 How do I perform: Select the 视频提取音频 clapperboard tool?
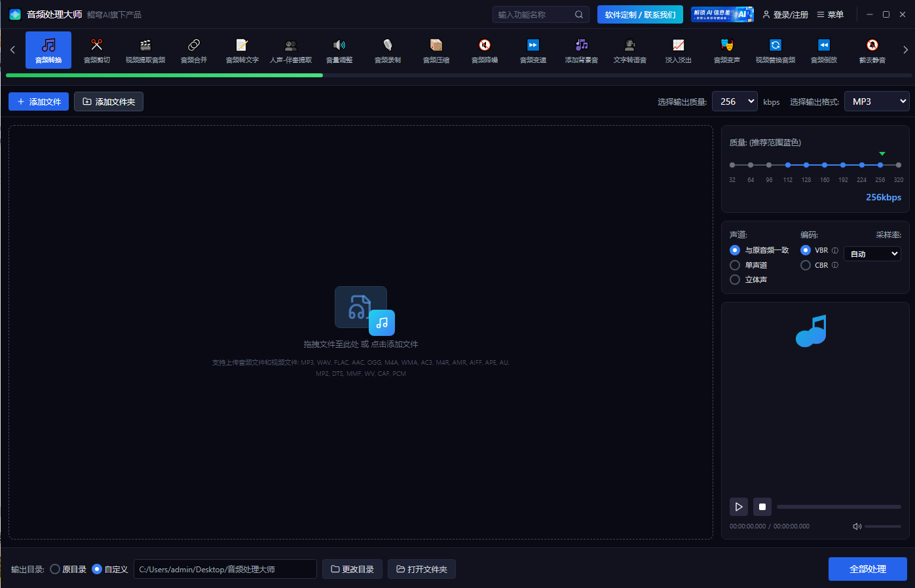pyautogui.click(x=145, y=50)
